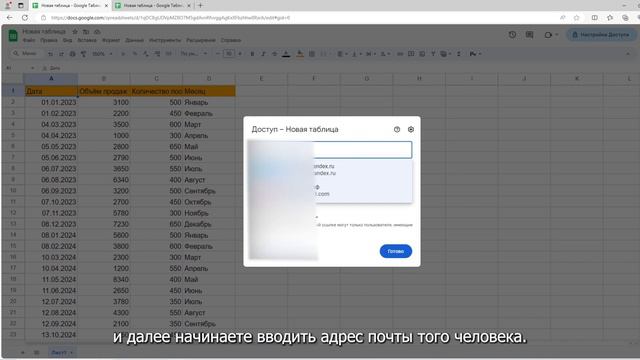Image resolution: width=640 pixels, height=360 pixels.
Task: Open version history clock icon
Action: coord(512,35)
